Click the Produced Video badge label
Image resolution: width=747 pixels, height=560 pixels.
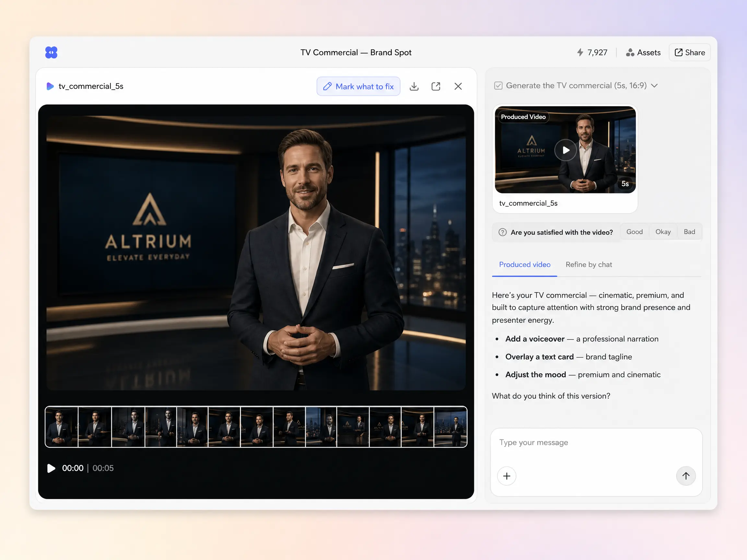point(523,117)
